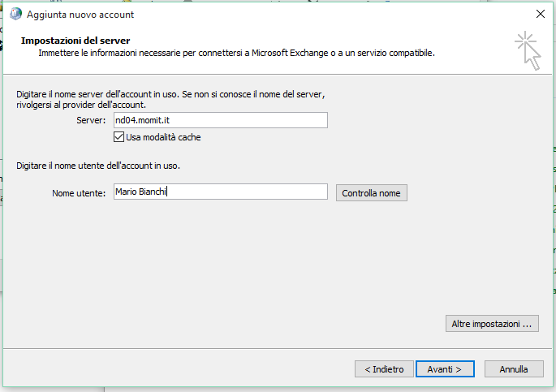Select the 'Server:' field label

coord(91,120)
